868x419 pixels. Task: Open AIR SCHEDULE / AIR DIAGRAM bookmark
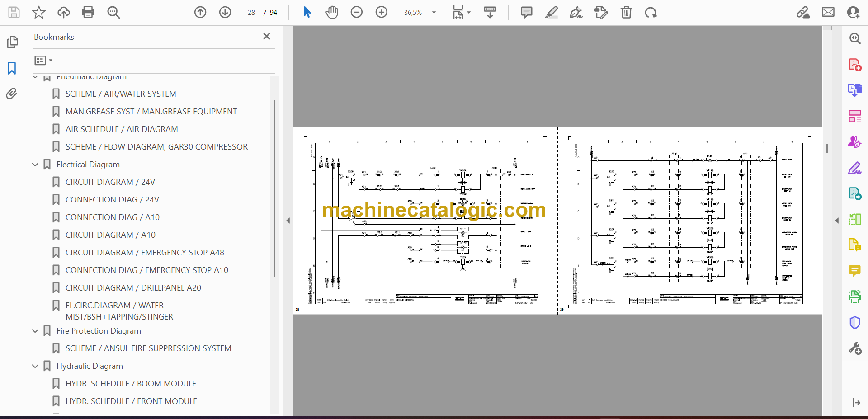pyautogui.click(x=122, y=129)
